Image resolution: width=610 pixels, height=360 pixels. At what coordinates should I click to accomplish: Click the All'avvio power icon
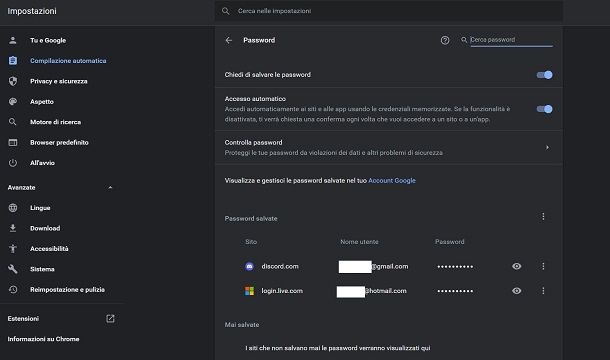click(x=13, y=163)
